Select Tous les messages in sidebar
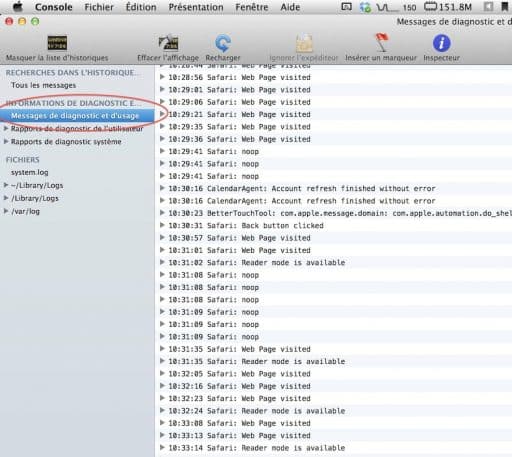 pos(44,85)
